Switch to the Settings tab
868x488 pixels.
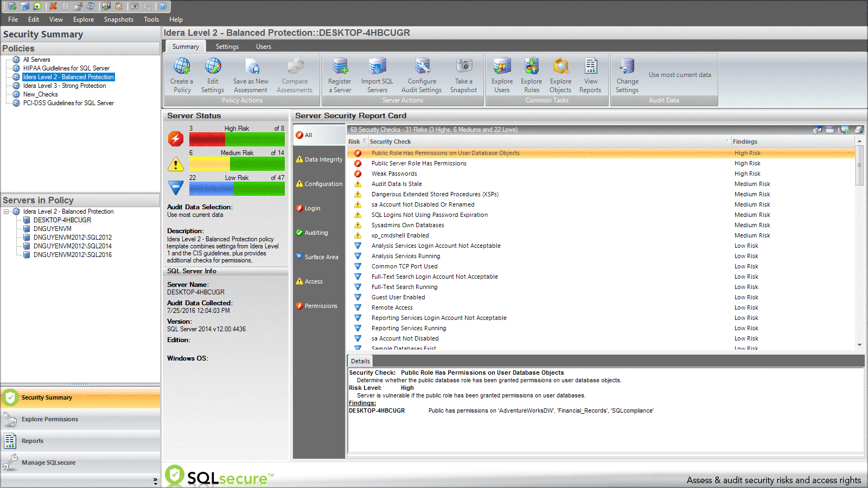pos(227,47)
